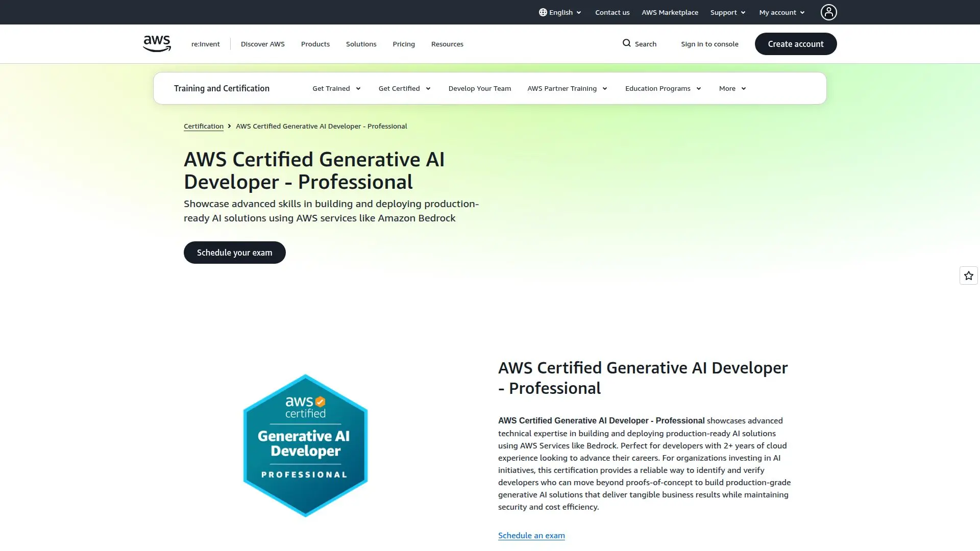Follow the Schedule an exam link
Image resolution: width=980 pixels, height=551 pixels.
pyautogui.click(x=531, y=535)
